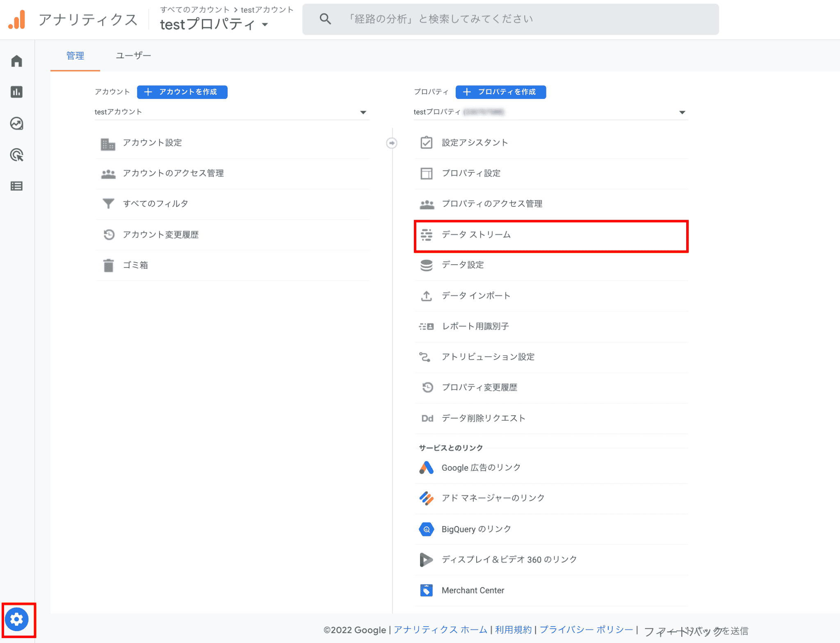
Task: Open the プライバシー ポリシー footer link
Action: click(587, 630)
